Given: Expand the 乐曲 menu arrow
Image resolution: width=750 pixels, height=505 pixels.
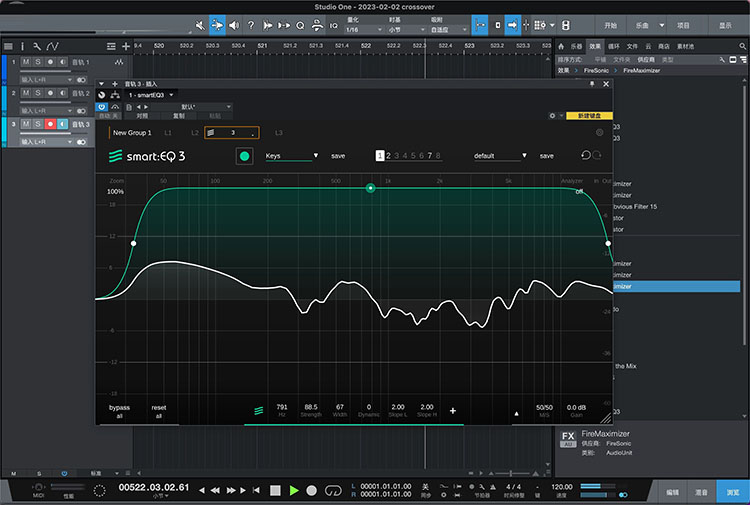Looking at the screenshot, I should coord(662,25).
